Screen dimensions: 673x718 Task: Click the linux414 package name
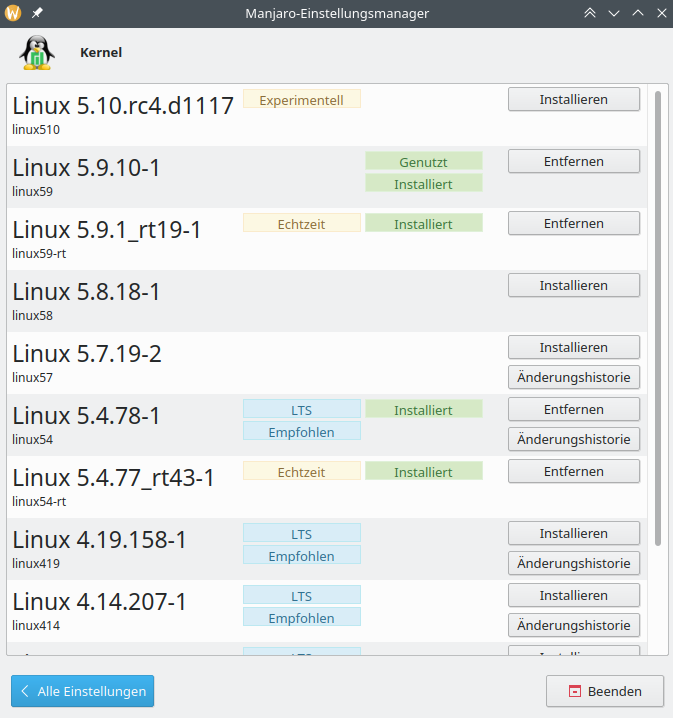click(x=36, y=626)
